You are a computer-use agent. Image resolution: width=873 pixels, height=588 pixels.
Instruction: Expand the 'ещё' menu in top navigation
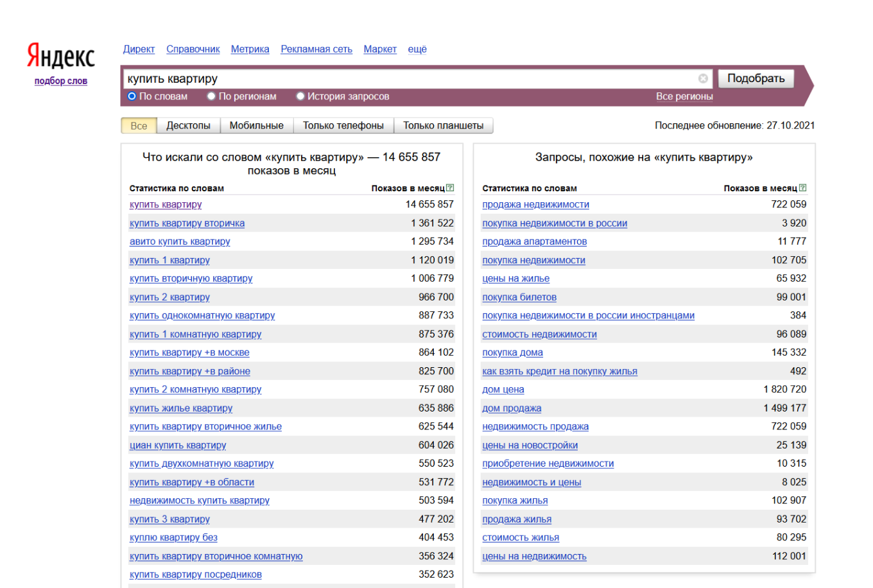[417, 49]
